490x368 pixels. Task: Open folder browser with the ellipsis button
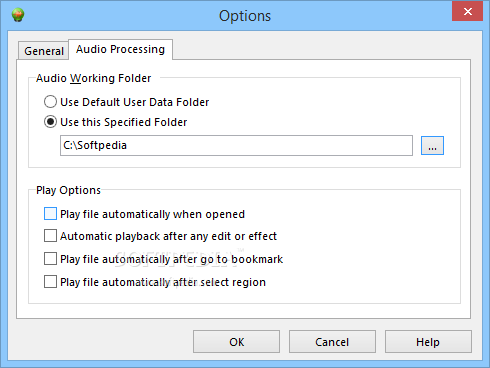click(432, 145)
